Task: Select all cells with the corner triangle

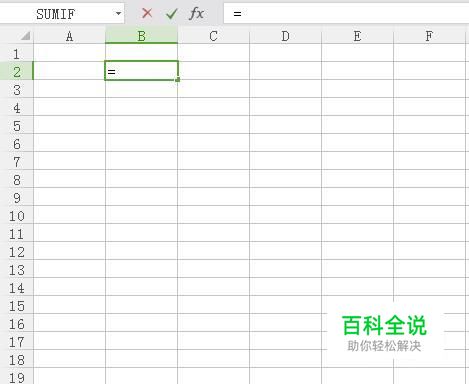Action: pos(25,36)
